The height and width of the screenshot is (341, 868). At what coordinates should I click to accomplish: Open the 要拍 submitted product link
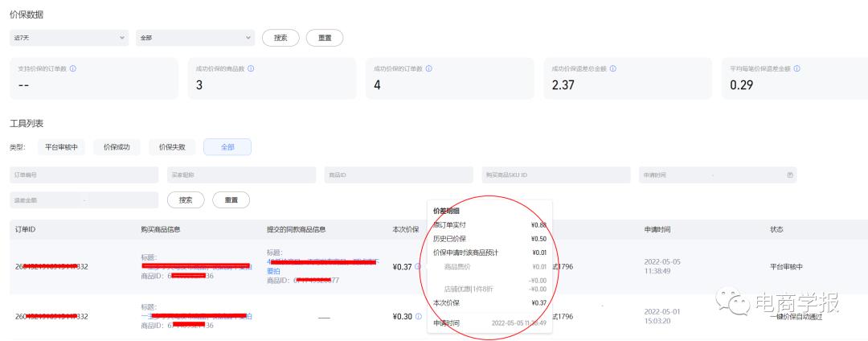(273, 271)
